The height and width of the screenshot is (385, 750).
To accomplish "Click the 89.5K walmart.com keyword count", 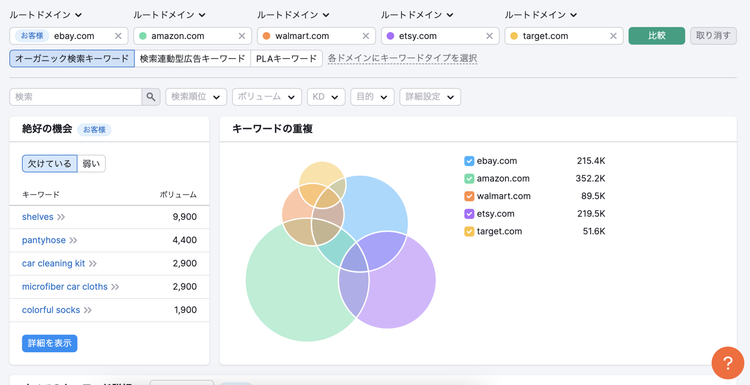I will (593, 196).
